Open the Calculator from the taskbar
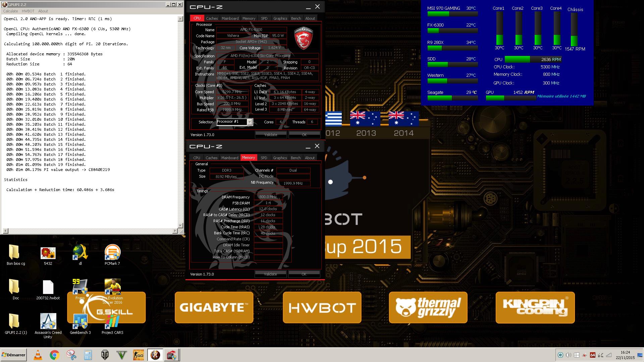The height and width of the screenshot is (362, 644). (x=88, y=355)
